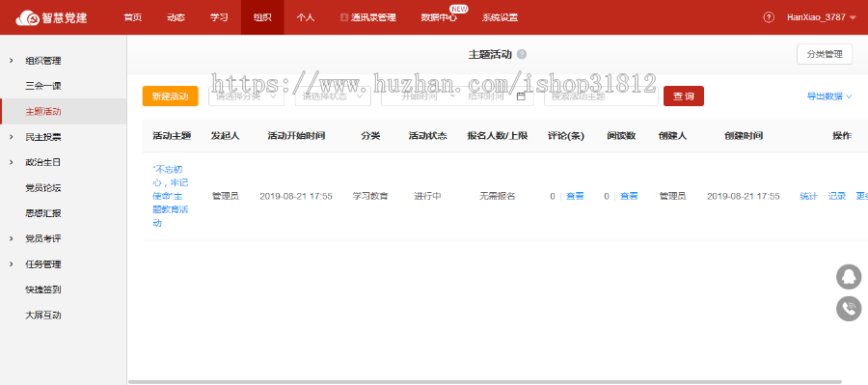This screenshot has height=385, width=868.
Task: Click 查看 link in the 评论 column
Action: pyautogui.click(x=575, y=196)
